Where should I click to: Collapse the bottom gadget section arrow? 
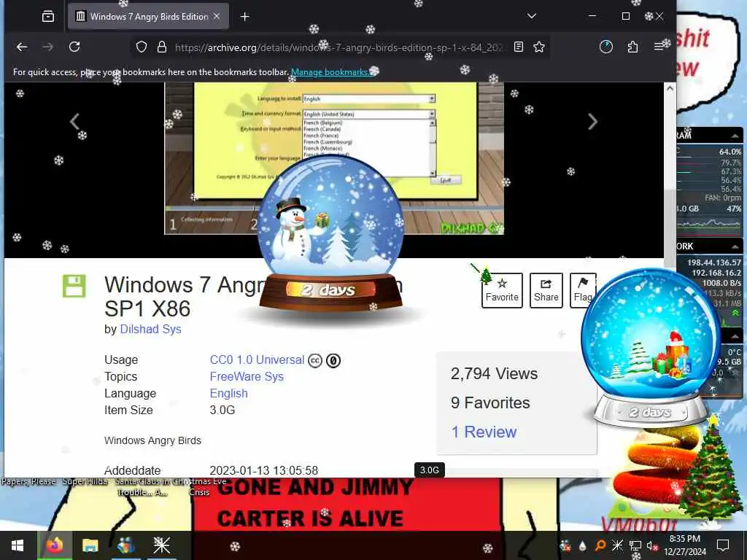[x=735, y=336]
